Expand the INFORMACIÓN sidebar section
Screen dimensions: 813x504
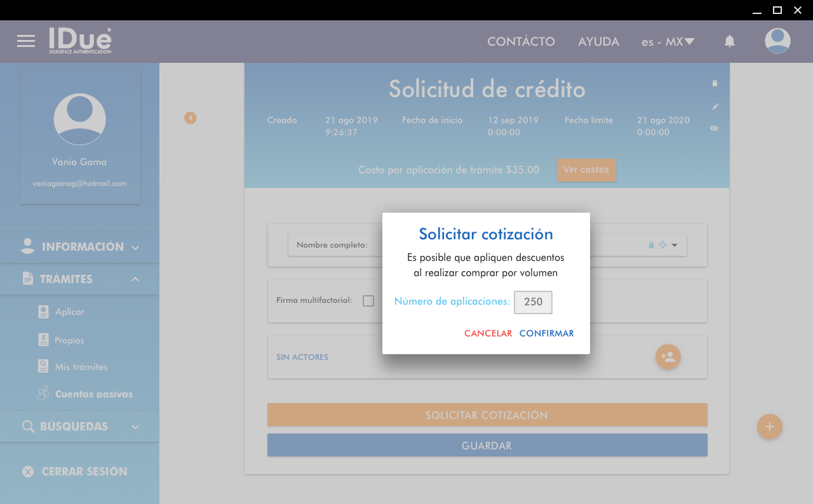pos(80,247)
